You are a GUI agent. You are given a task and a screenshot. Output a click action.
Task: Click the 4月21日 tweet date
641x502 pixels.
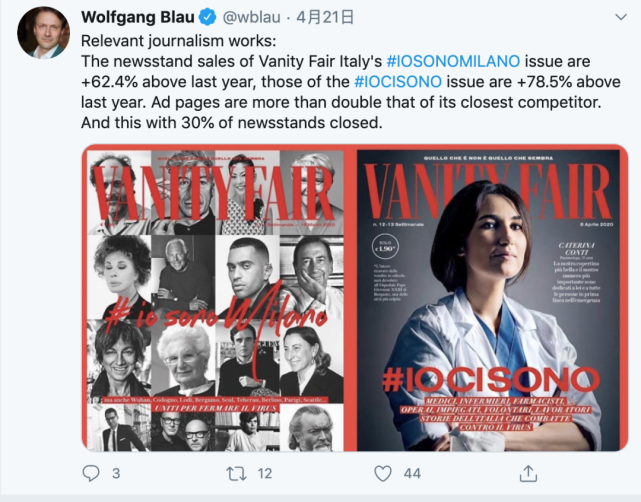click(x=325, y=17)
